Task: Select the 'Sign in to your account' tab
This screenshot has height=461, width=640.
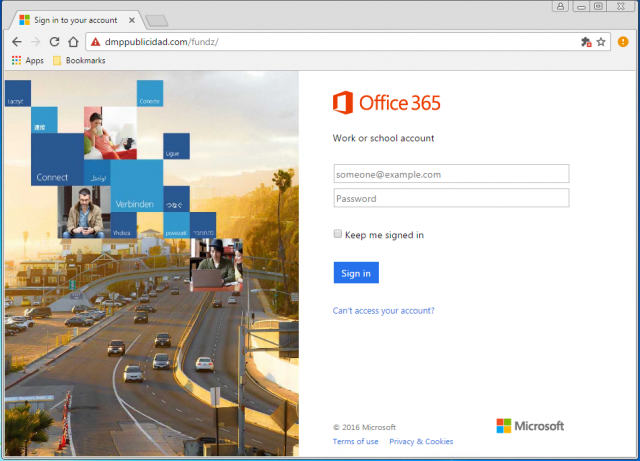Action: click(76, 20)
